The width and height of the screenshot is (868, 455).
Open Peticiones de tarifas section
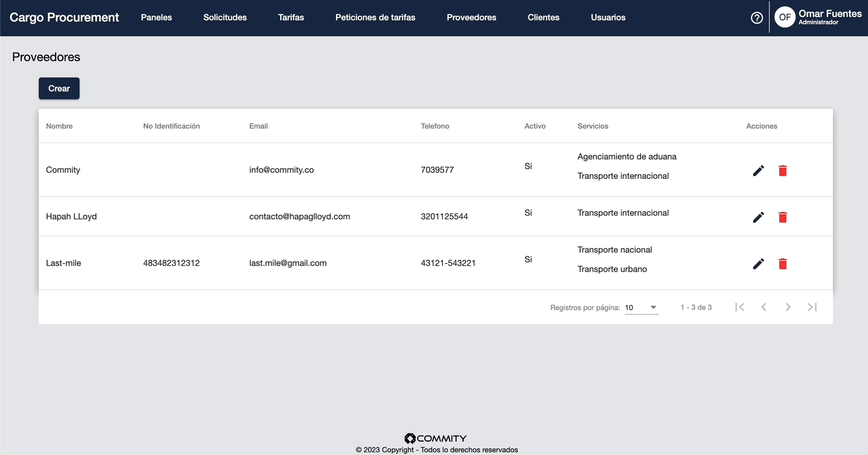coord(375,18)
